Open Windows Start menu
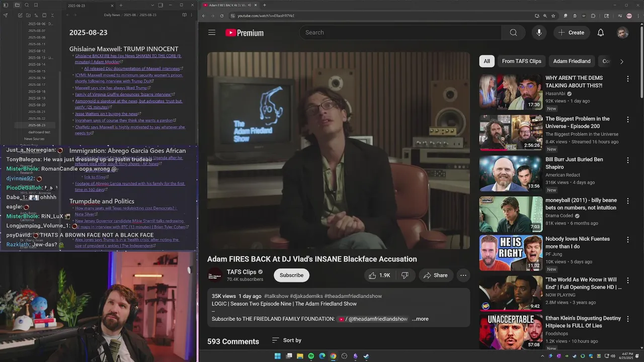The width and height of the screenshot is (644, 362). [277, 356]
